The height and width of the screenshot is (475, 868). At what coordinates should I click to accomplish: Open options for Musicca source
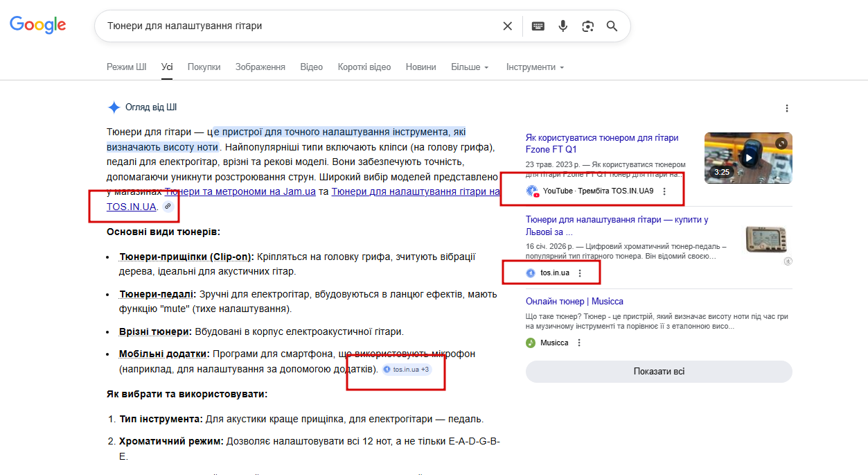[579, 343]
